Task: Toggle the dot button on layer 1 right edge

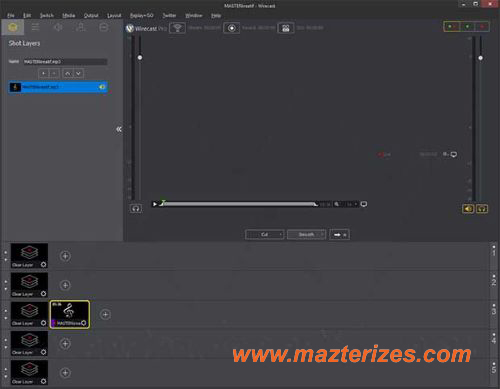Action: (494, 247)
